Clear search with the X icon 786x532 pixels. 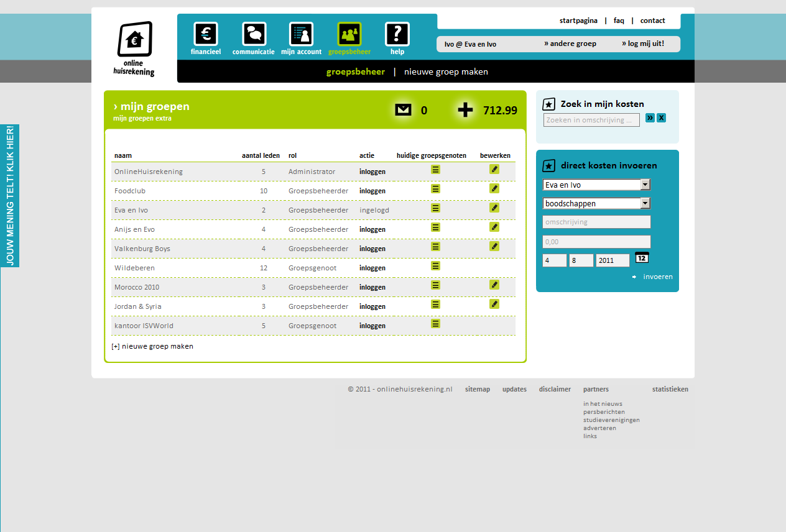pos(661,118)
